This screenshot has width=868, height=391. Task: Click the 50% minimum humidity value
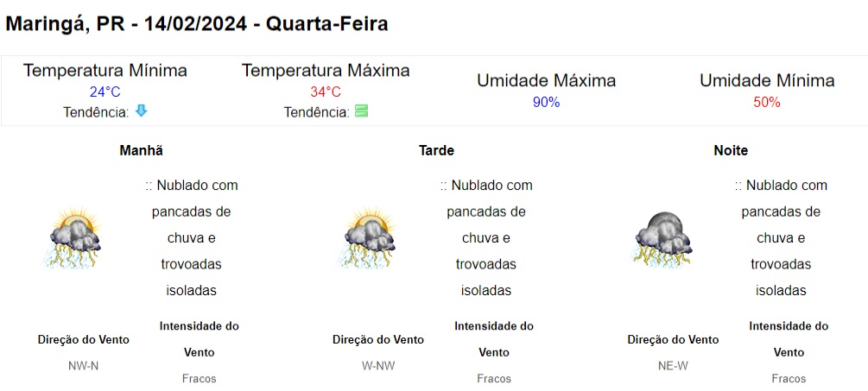(767, 102)
